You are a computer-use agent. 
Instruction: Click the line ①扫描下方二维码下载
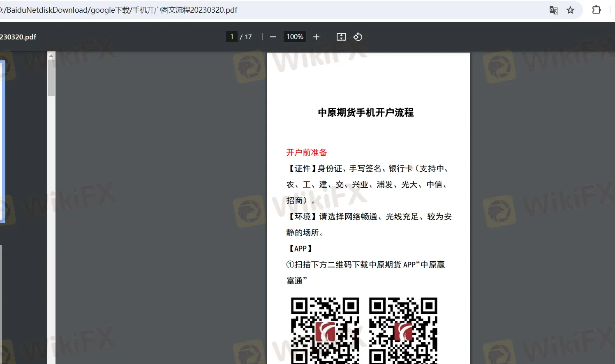point(366,265)
